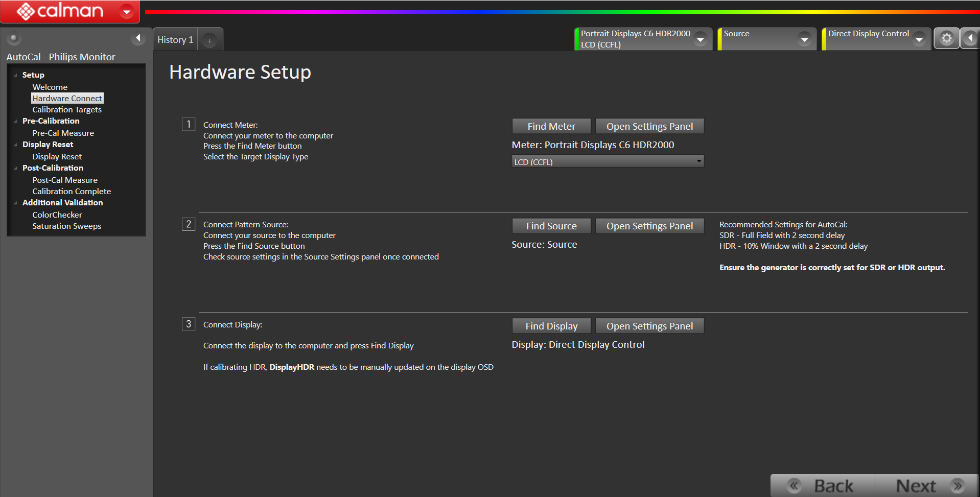The width and height of the screenshot is (980, 497).
Task: Click the Calman logo icon
Action: [26, 11]
